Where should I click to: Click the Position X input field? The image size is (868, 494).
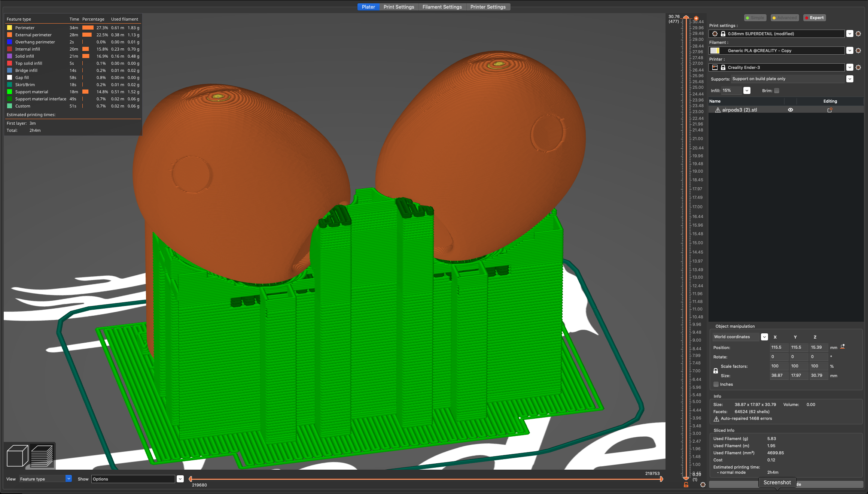click(779, 347)
